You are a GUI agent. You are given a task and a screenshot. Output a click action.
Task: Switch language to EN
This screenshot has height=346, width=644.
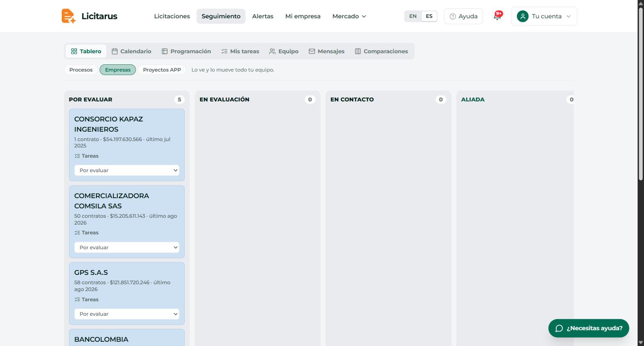(413, 16)
